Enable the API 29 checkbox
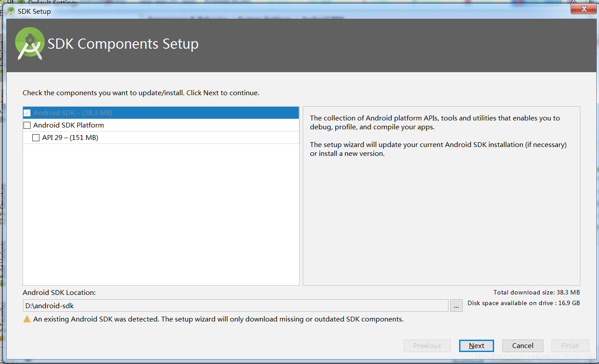The width and height of the screenshot is (599, 364). (36, 138)
